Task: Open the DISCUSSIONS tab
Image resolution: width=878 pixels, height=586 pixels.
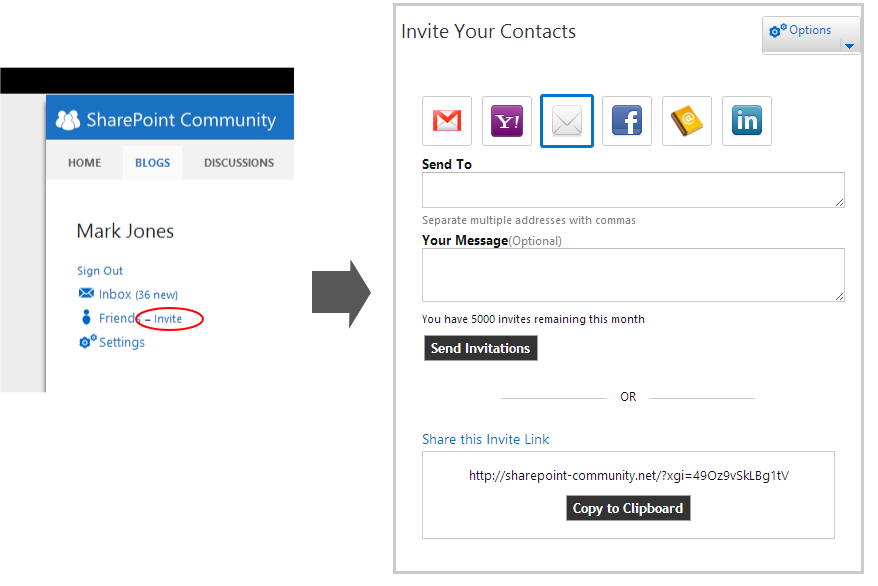Action: (x=239, y=163)
